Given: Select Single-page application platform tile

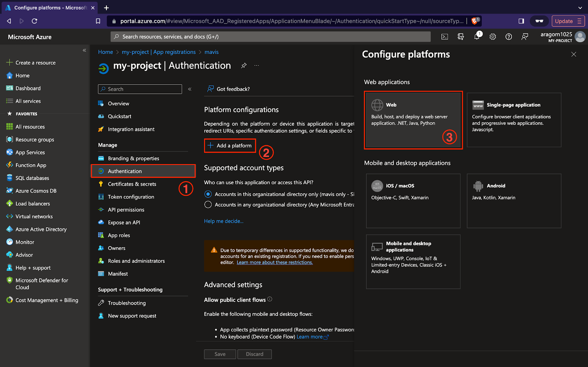Looking at the screenshot, I should pyautogui.click(x=514, y=120).
